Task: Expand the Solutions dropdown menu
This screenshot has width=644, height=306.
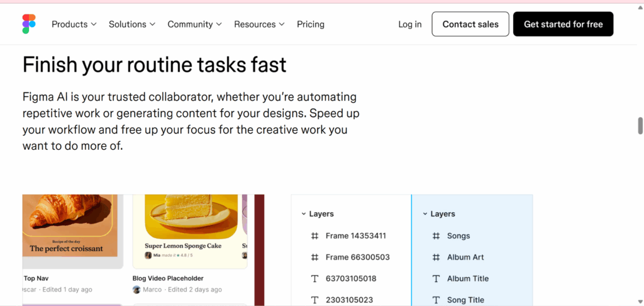Action: (131, 24)
